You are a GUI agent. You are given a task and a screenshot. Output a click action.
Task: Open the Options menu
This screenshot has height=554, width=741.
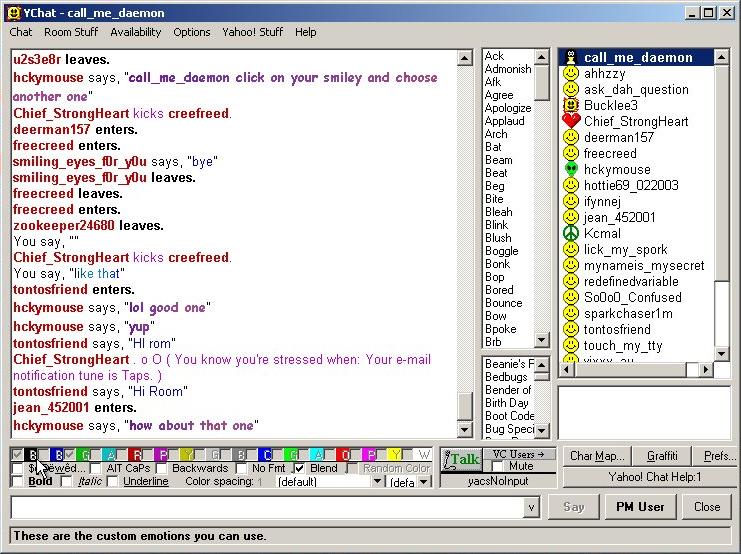[191, 32]
